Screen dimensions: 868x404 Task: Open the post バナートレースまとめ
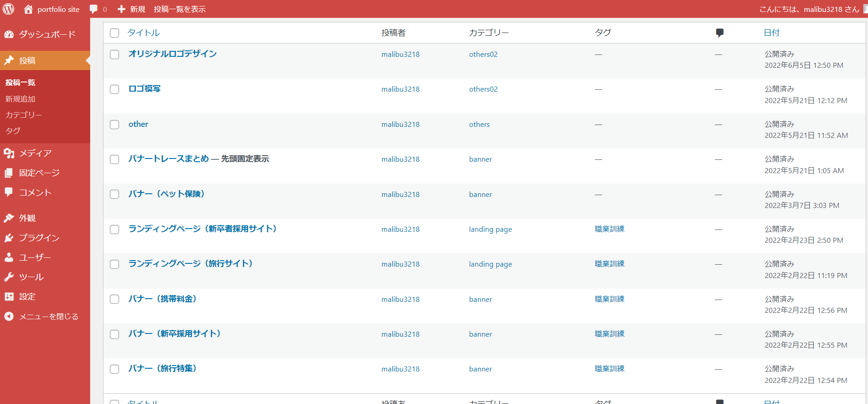pyautogui.click(x=168, y=159)
